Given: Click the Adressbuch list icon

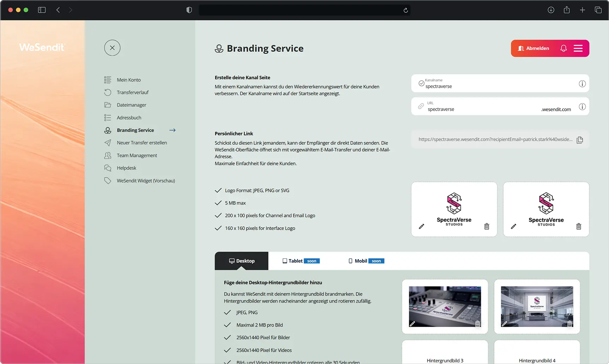Looking at the screenshot, I should (x=108, y=118).
